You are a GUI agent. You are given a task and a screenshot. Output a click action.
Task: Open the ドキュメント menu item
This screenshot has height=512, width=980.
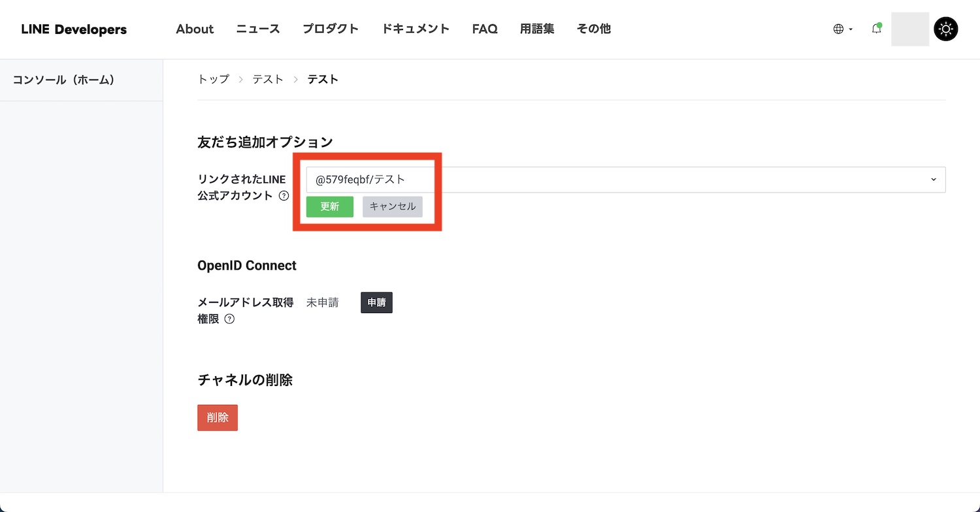416,29
